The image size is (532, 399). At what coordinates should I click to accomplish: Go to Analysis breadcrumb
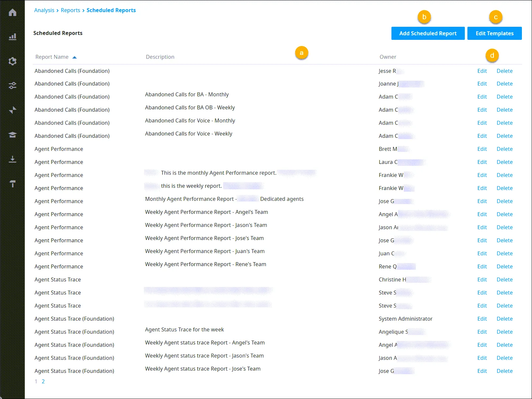click(44, 10)
